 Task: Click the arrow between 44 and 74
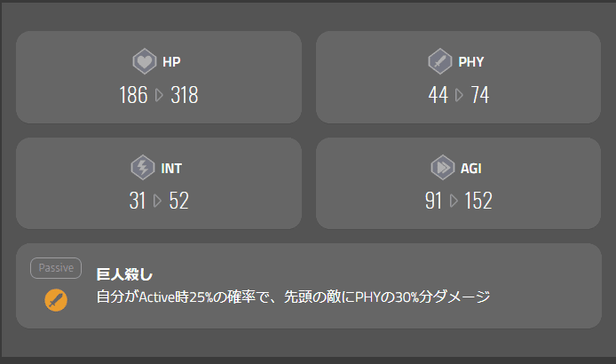[459, 95]
